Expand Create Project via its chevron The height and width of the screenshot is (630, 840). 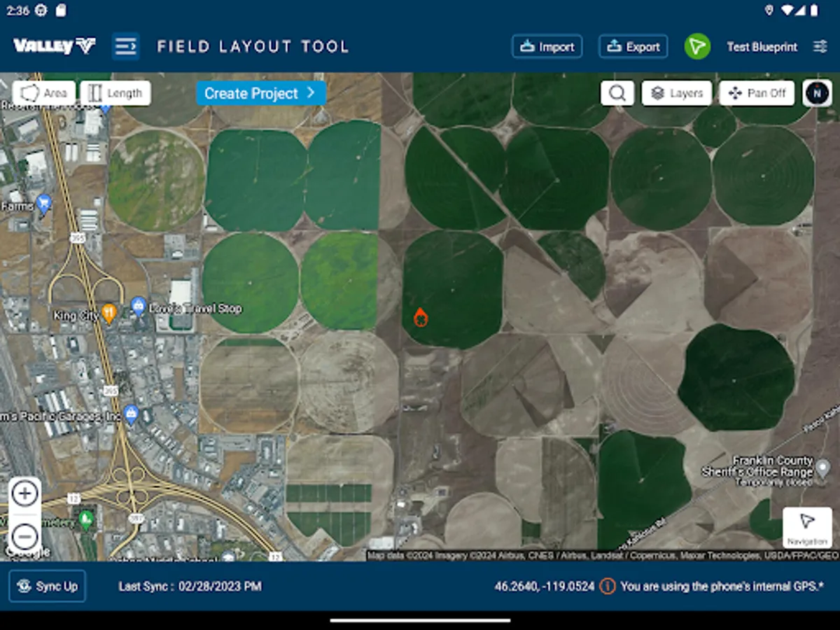[x=310, y=93]
